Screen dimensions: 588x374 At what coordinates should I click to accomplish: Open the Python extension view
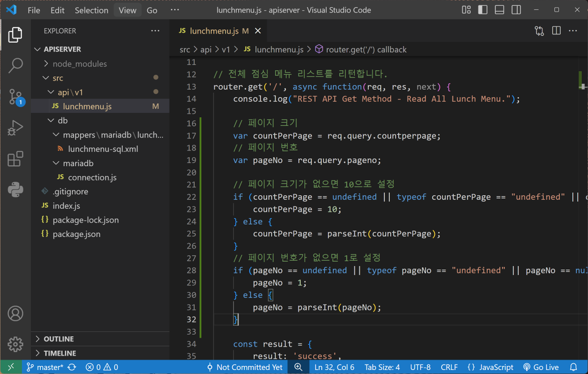[x=15, y=189]
